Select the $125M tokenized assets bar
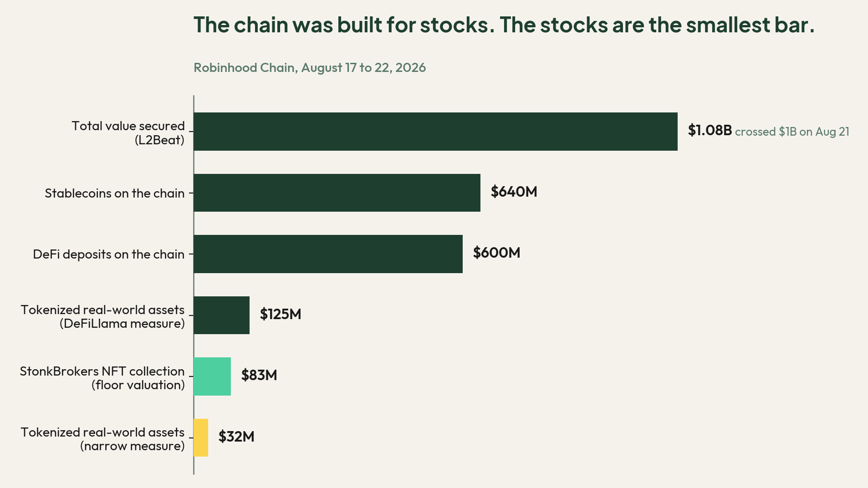Image resolution: width=868 pixels, height=488 pixels. point(221,315)
